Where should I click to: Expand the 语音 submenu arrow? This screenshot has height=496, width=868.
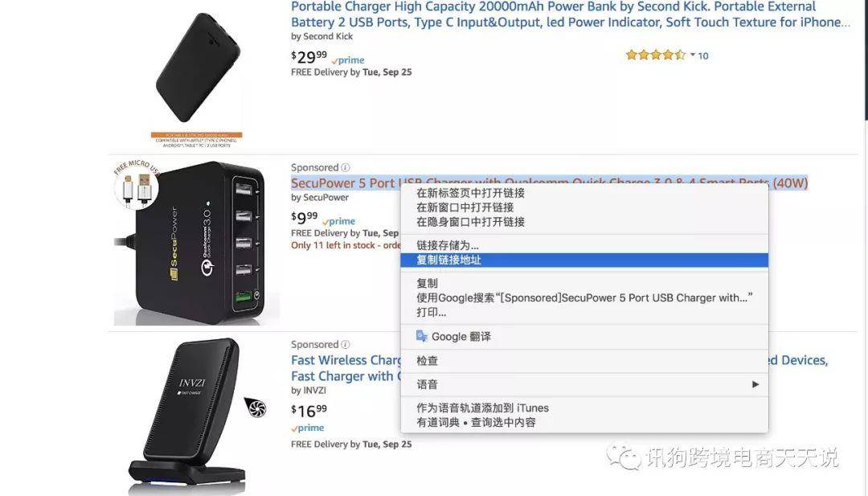coord(755,384)
